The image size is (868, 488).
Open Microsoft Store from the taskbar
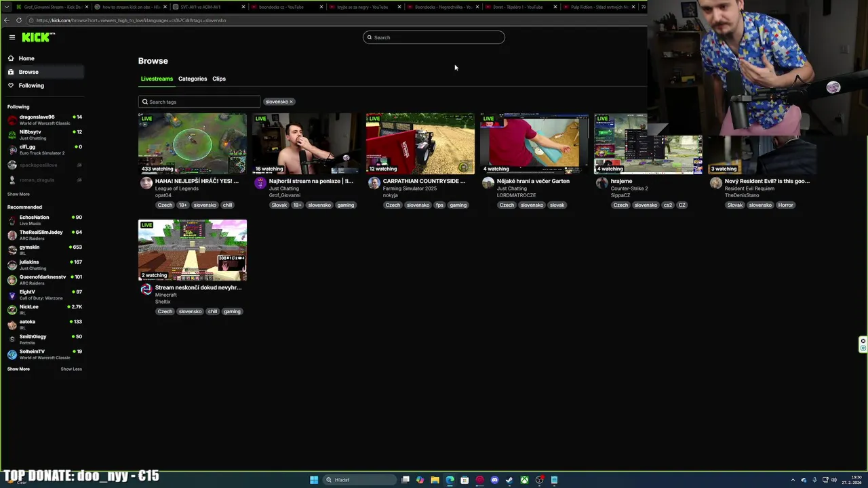point(465,480)
